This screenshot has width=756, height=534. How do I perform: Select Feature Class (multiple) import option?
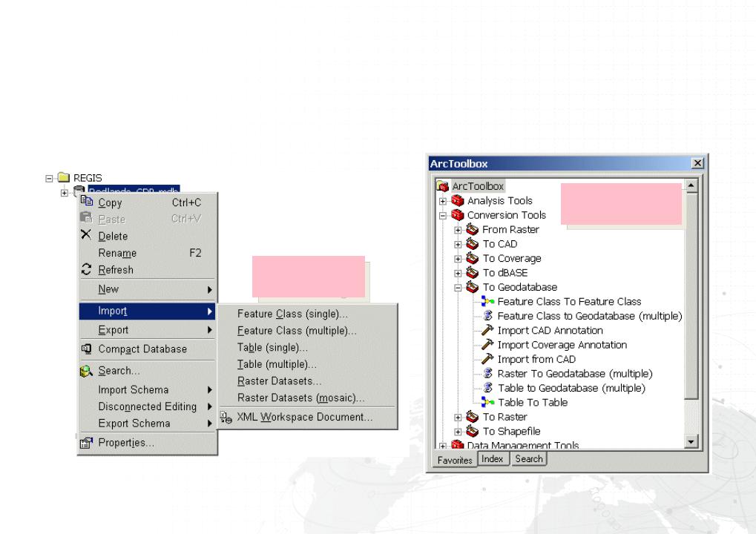tap(308, 331)
